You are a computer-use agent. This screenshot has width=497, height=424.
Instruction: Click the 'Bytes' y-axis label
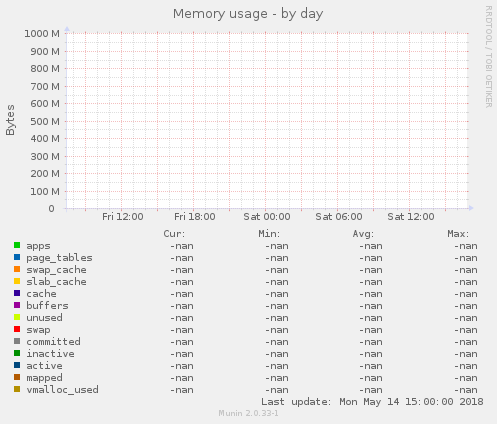[10, 120]
